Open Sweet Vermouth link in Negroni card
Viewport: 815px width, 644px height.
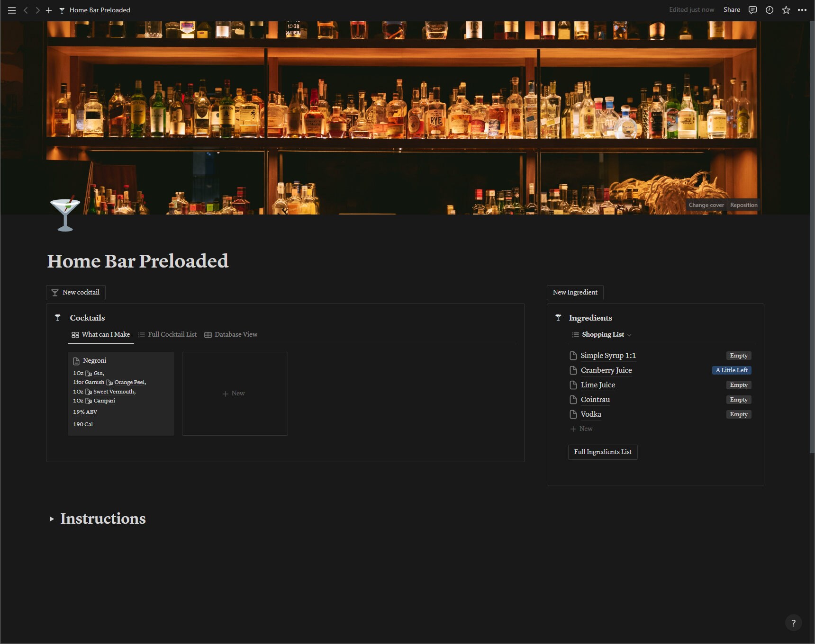tap(110, 392)
